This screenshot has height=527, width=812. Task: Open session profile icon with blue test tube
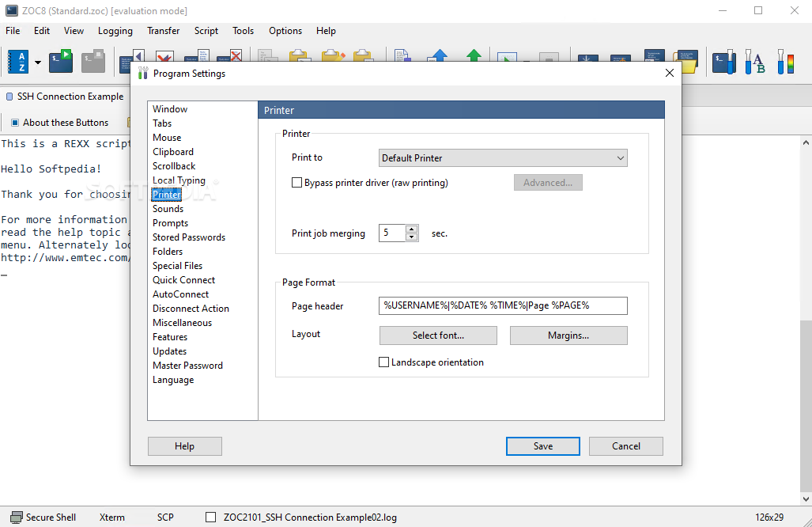[x=724, y=63]
